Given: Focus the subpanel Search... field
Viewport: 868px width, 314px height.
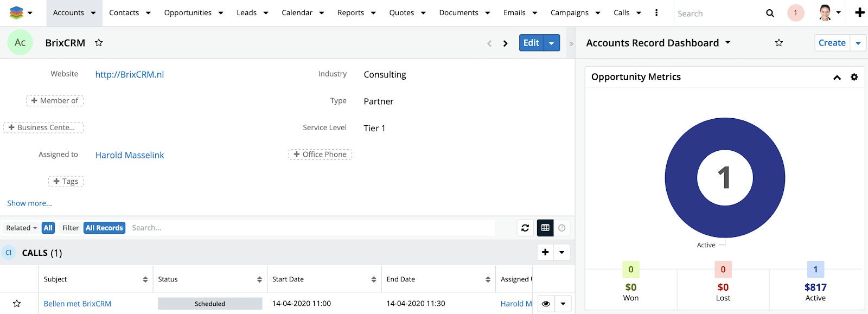Looking at the screenshot, I should [x=312, y=228].
